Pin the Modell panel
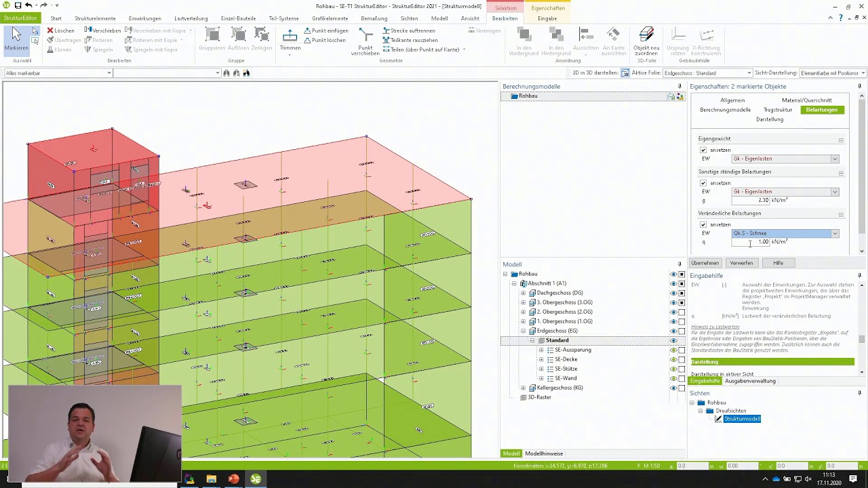Screen dimensions: 868x488 (x=679, y=264)
